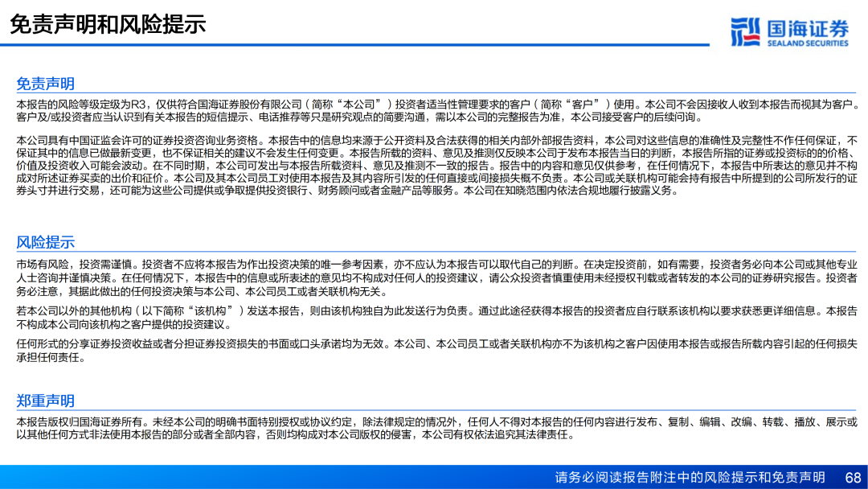
Task: Click the SEALAND SECURITIES English text
Action: pyautogui.click(x=808, y=43)
